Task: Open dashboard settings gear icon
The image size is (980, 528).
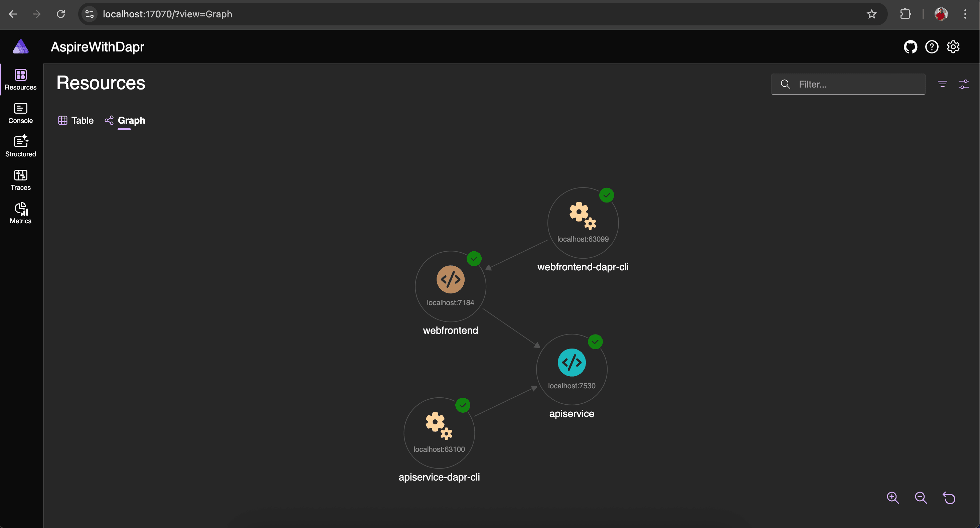Action: 953,47
